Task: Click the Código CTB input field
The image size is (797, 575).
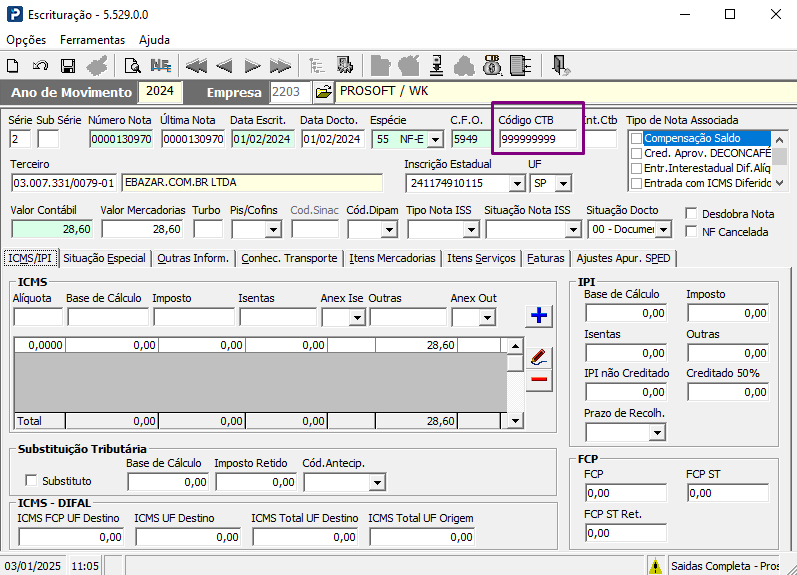Action: pos(538,139)
